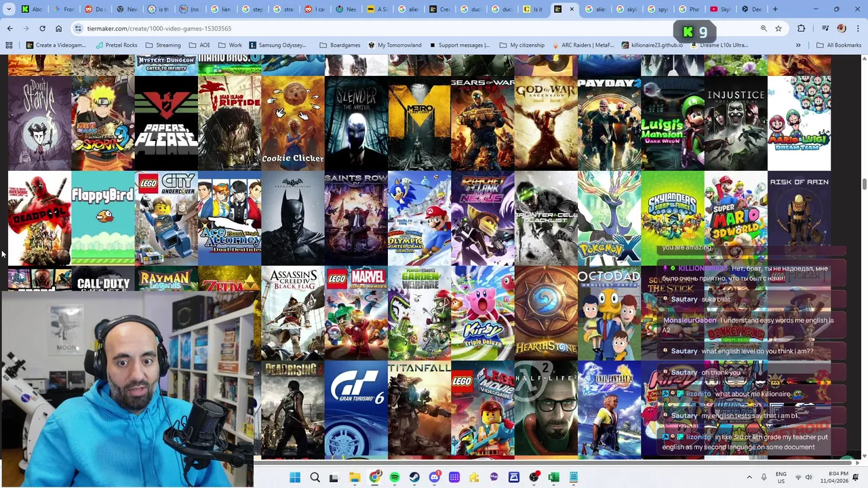Open Windows taskbar Search
868x488 pixels.
(315, 478)
